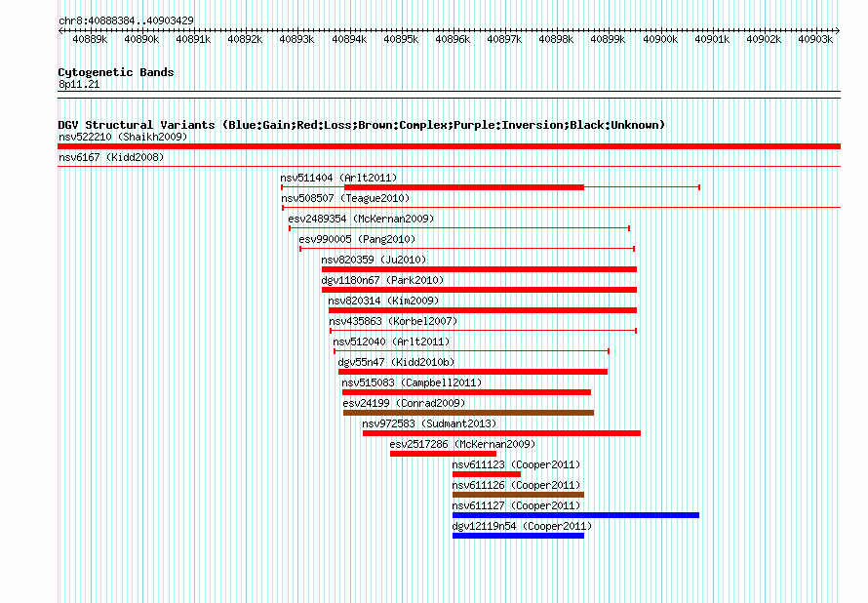Click the 40900k ruler tick label

[660, 39]
